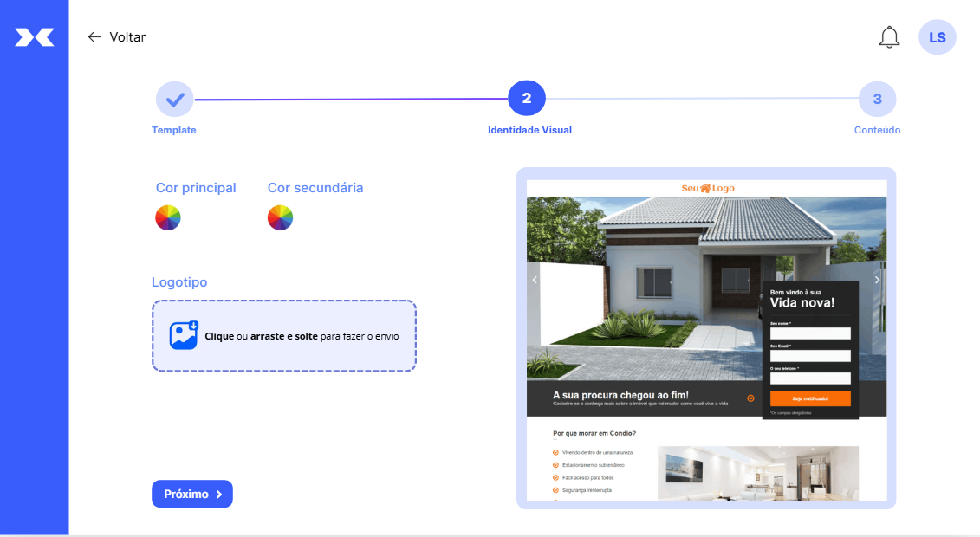Click the brand logo in the blue sidebar
Screen dimensions: 980x537
pyautogui.click(x=33, y=36)
